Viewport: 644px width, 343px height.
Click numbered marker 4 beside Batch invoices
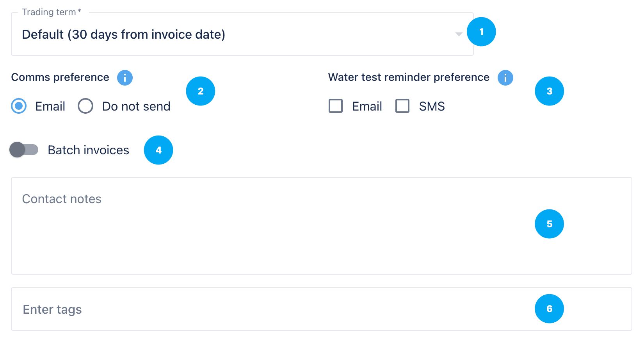[158, 150]
